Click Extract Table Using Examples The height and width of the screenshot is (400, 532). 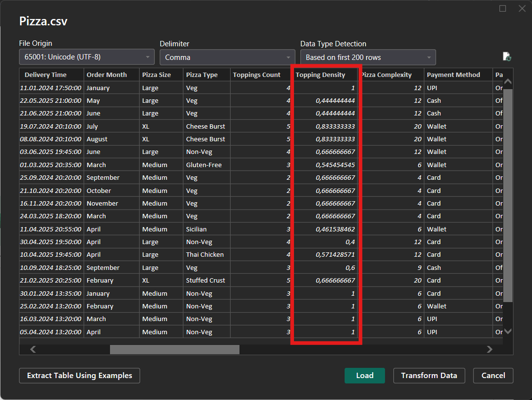(x=79, y=376)
